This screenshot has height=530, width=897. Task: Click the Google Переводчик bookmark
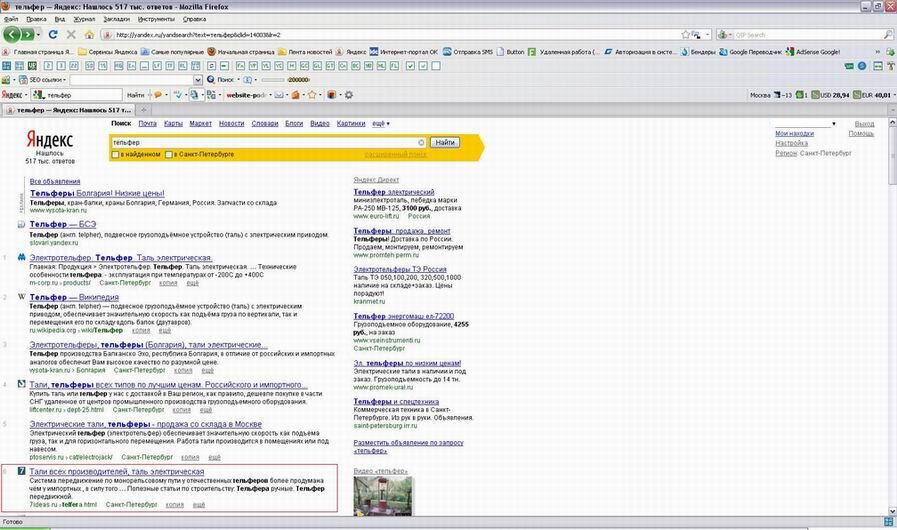[x=751, y=52]
